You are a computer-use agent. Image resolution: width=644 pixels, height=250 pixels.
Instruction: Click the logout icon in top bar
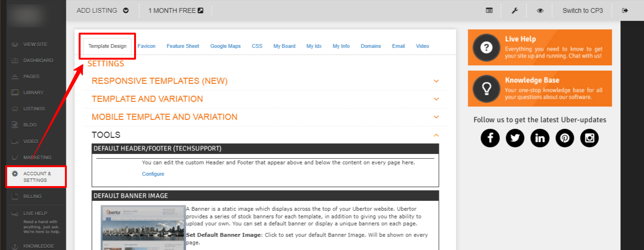[625, 10]
